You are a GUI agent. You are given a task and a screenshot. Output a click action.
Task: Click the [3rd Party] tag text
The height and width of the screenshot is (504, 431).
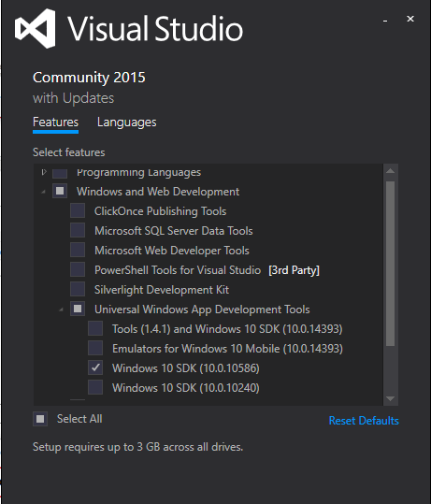tap(294, 270)
